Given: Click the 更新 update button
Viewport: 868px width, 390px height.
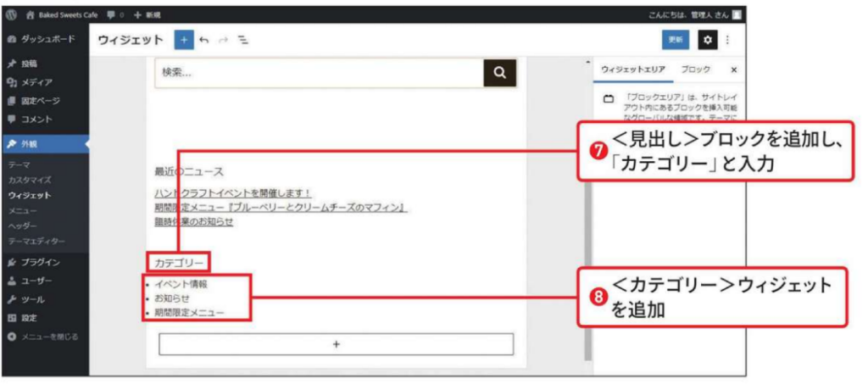Looking at the screenshot, I should coord(675,40).
